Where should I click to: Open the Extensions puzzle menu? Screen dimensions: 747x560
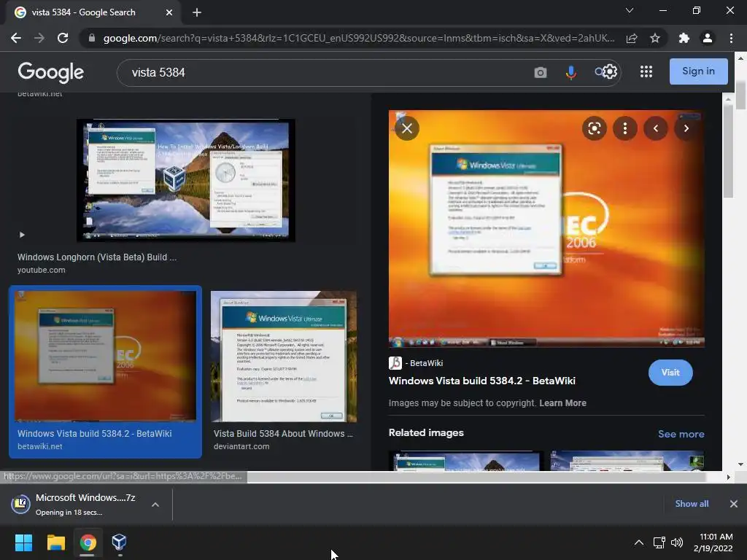684,38
